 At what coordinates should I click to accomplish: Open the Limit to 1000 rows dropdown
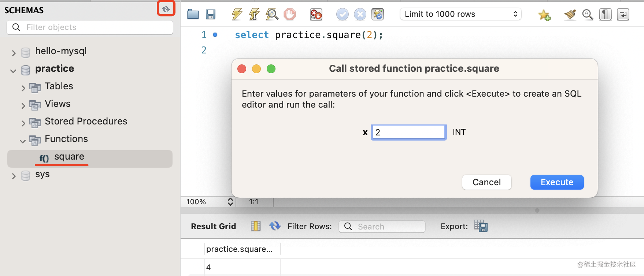click(x=461, y=14)
